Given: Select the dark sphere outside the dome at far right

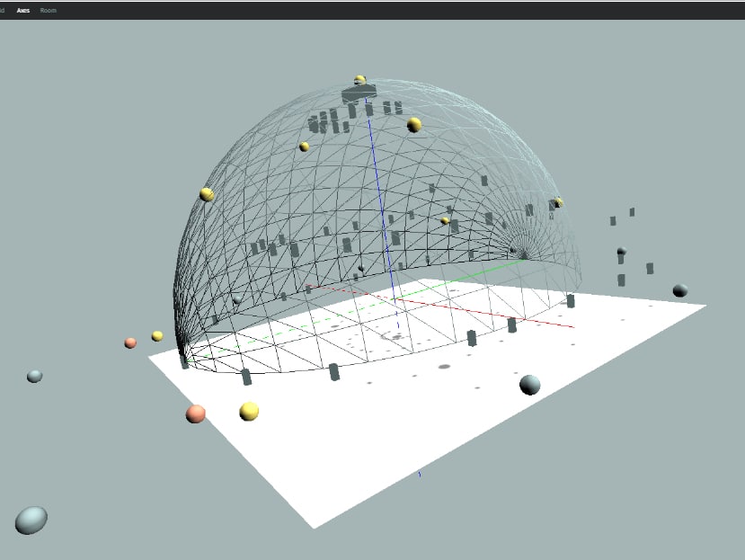Looking at the screenshot, I should [x=680, y=290].
